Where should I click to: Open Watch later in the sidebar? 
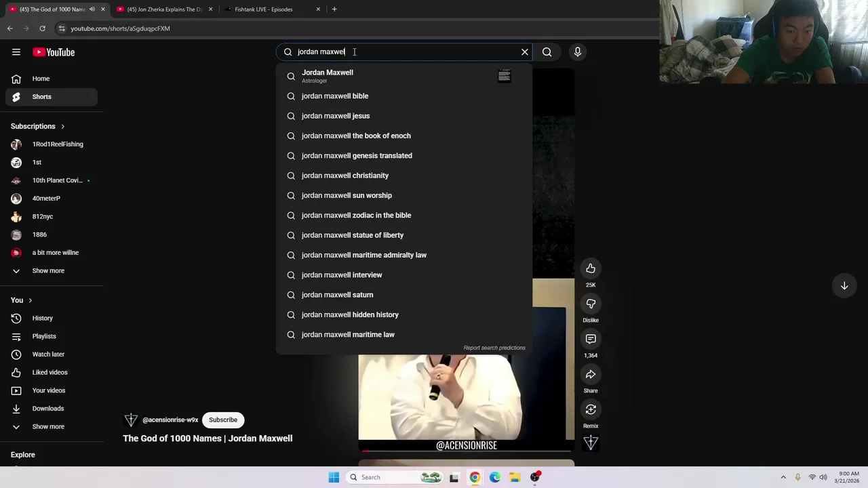52,354
